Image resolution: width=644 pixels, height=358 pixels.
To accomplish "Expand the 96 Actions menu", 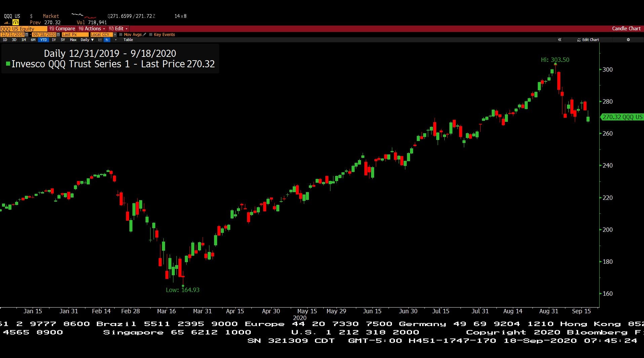I will (x=92, y=29).
